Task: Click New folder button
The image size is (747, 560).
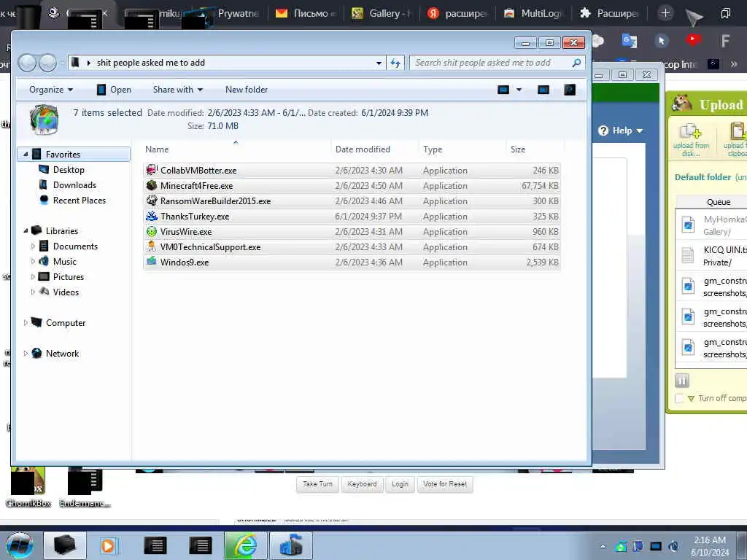Action: point(247,90)
